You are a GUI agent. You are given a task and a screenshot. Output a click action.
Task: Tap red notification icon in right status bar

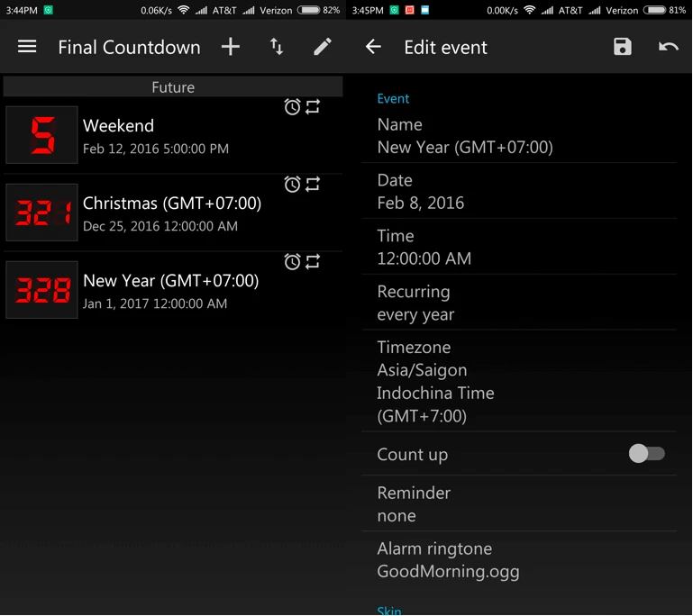click(409, 10)
